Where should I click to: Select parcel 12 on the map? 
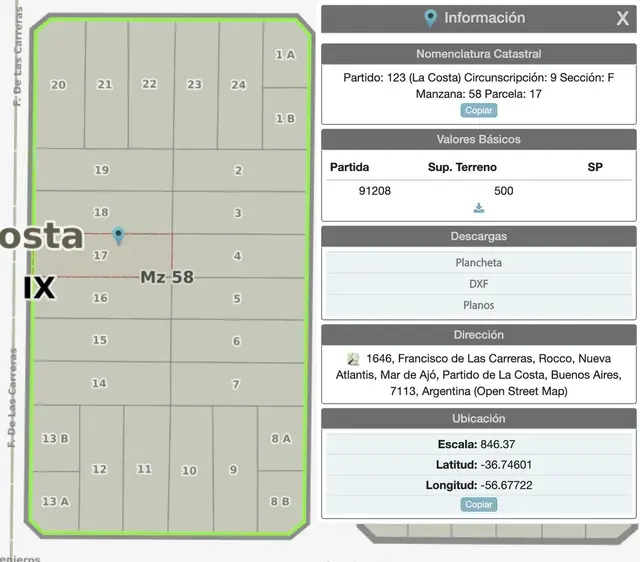click(x=100, y=469)
